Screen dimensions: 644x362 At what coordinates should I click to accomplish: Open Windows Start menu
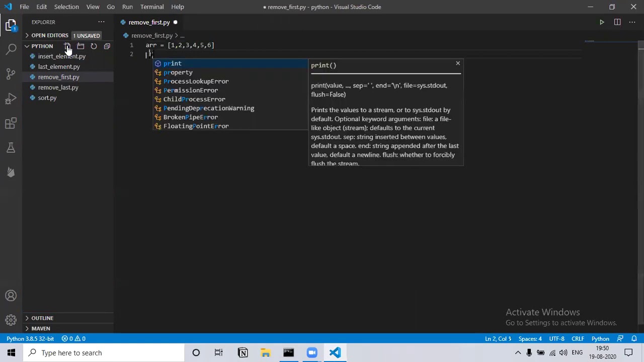point(11,353)
